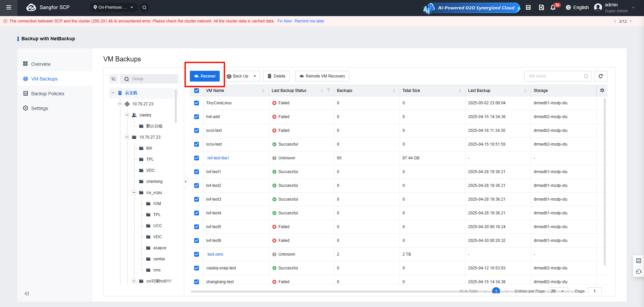Uncheck the zhangkang-test row checkbox

[197, 282]
